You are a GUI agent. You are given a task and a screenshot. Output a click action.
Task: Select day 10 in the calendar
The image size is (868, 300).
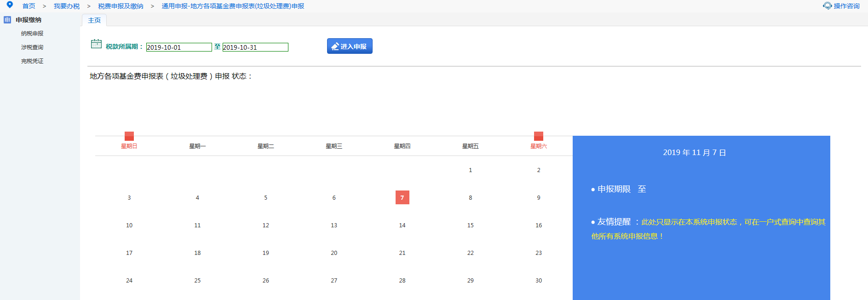click(x=129, y=225)
